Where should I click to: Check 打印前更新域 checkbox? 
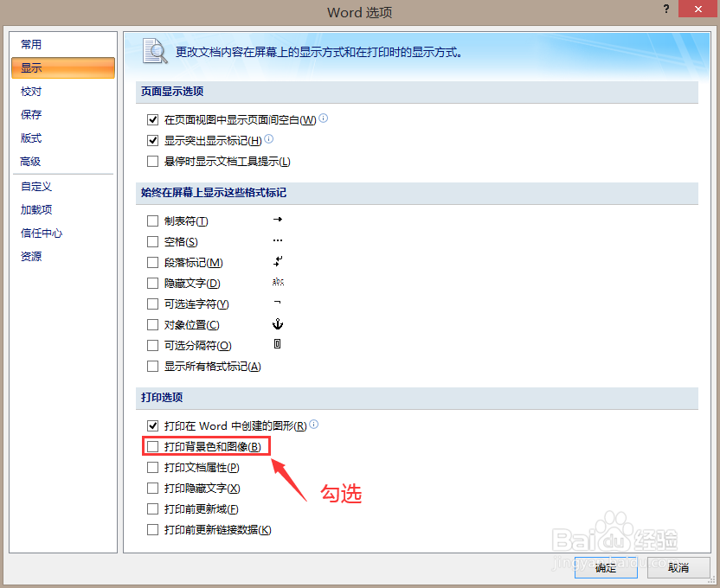(x=152, y=509)
